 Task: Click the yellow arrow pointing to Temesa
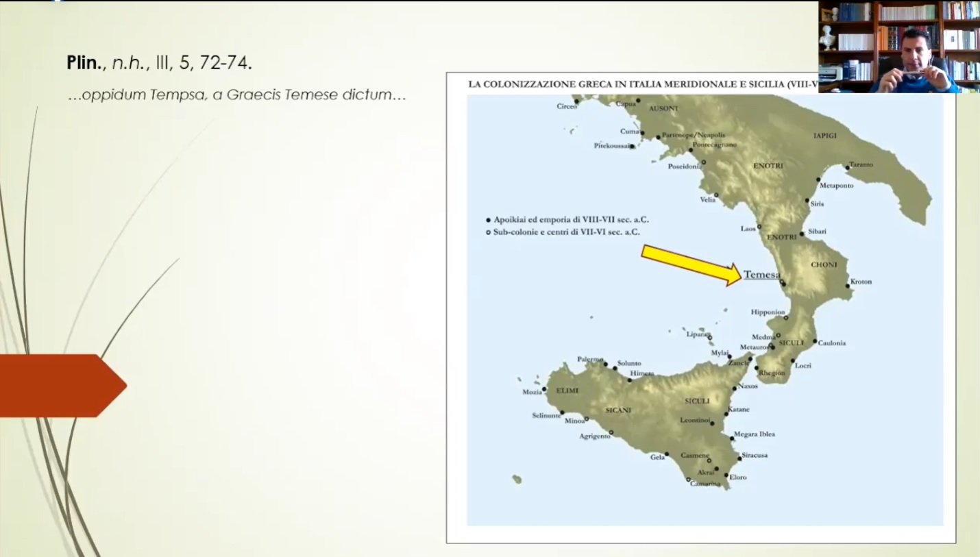point(691,264)
